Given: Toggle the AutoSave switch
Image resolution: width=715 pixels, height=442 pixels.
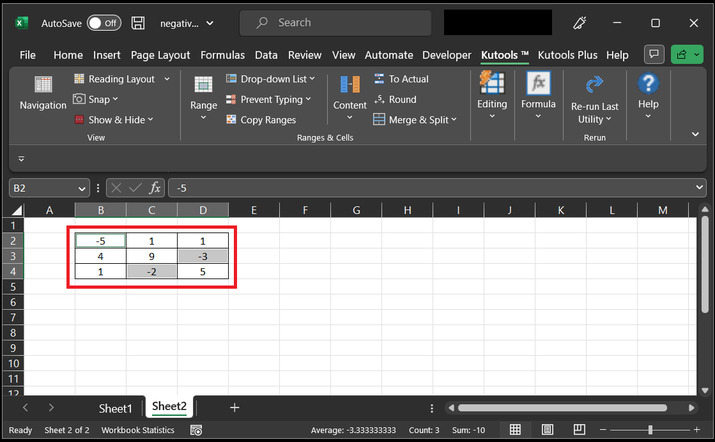Looking at the screenshot, I should [x=104, y=23].
